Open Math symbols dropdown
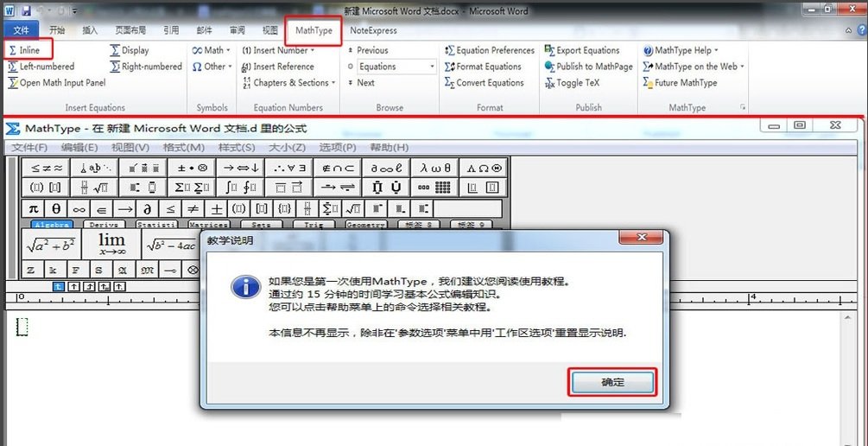Image resolution: width=868 pixels, height=446 pixels. coord(212,50)
